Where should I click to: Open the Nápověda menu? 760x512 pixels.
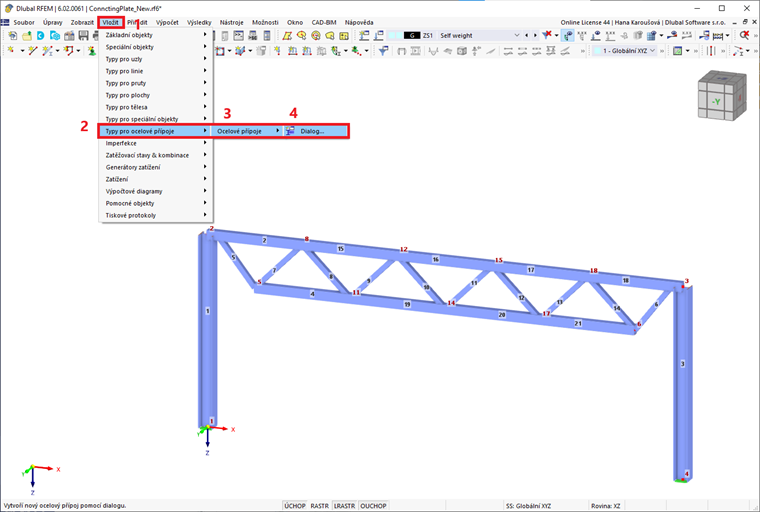[x=359, y=22]
